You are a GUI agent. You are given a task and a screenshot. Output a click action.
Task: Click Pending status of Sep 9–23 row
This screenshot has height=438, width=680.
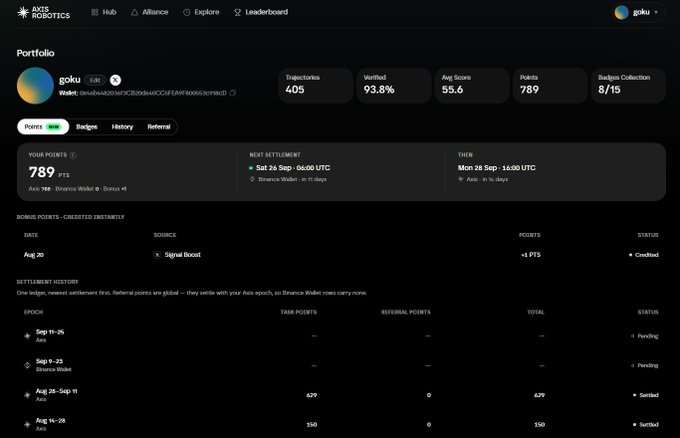point(647,365)
